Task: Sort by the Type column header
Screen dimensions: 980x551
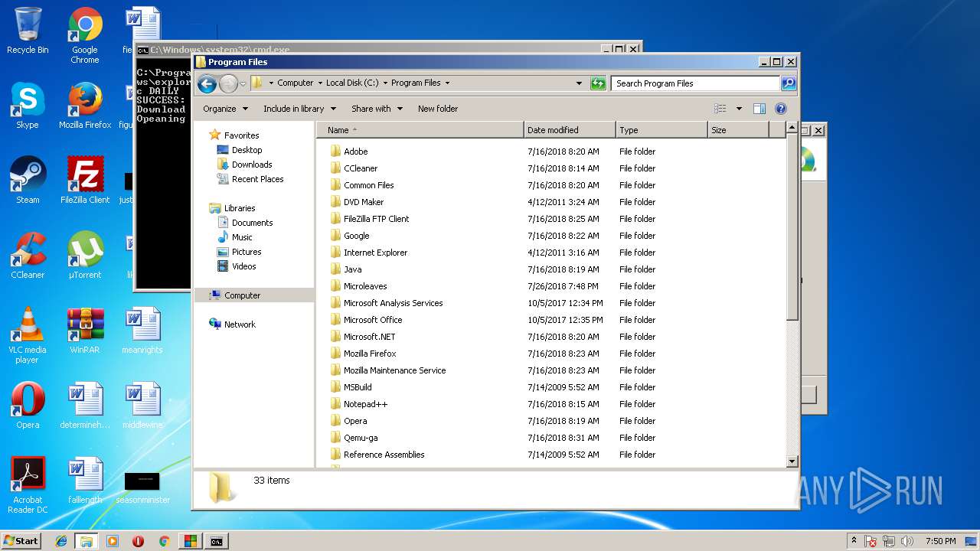Action: 661,130
